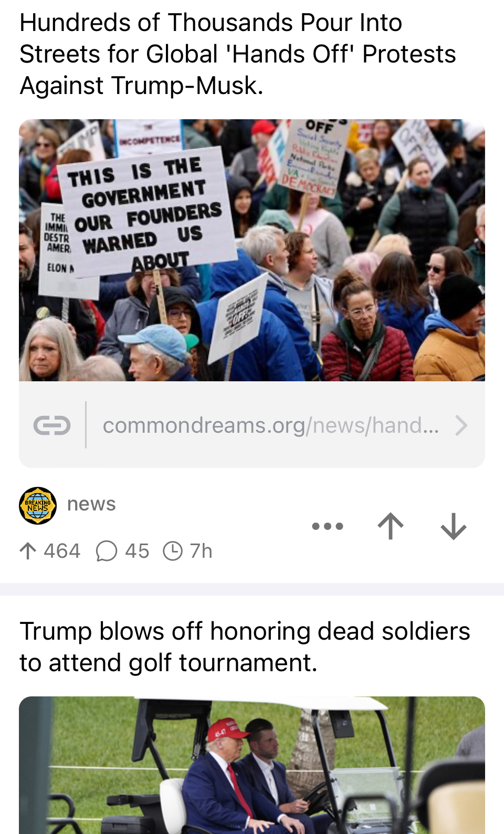The width and height of the screenshot is (504, 834).
Task: Expand link with the right chevron
Action: [461, 425]
